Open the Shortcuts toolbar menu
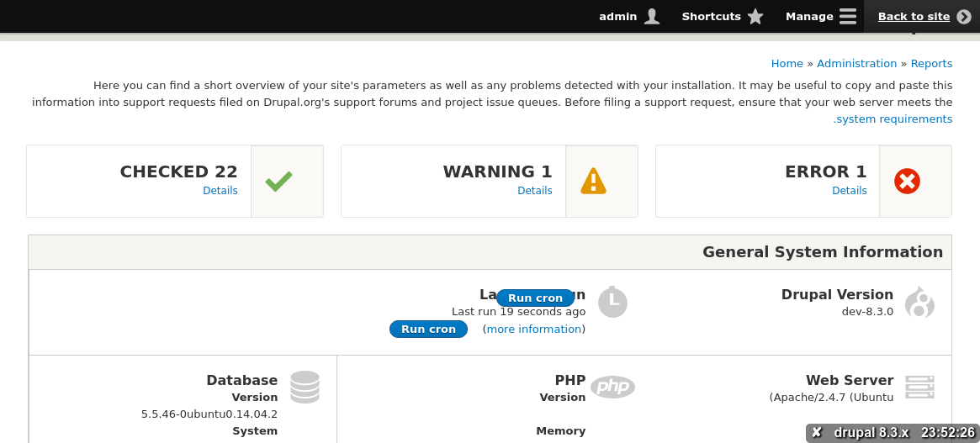 tap(722, 17)
